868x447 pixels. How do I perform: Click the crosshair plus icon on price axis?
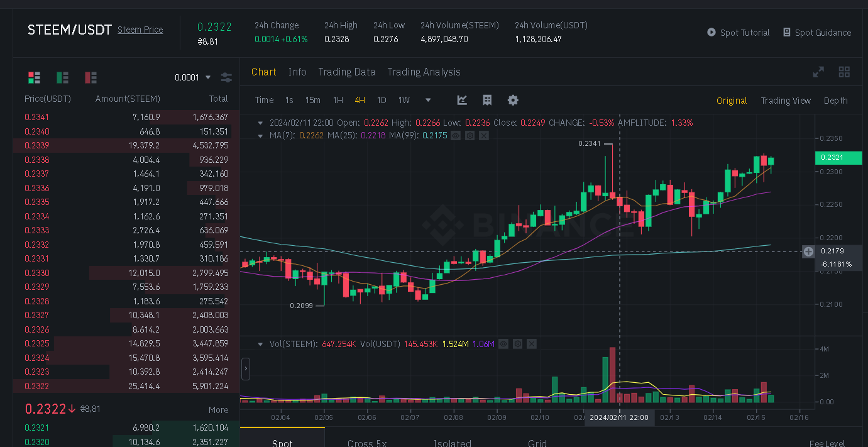point(808,251)
